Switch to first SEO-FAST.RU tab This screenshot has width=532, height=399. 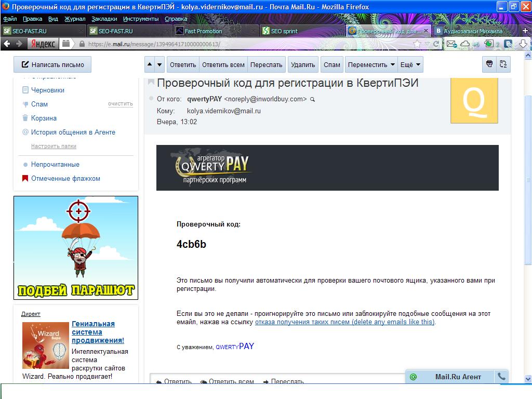click(43, 31)
